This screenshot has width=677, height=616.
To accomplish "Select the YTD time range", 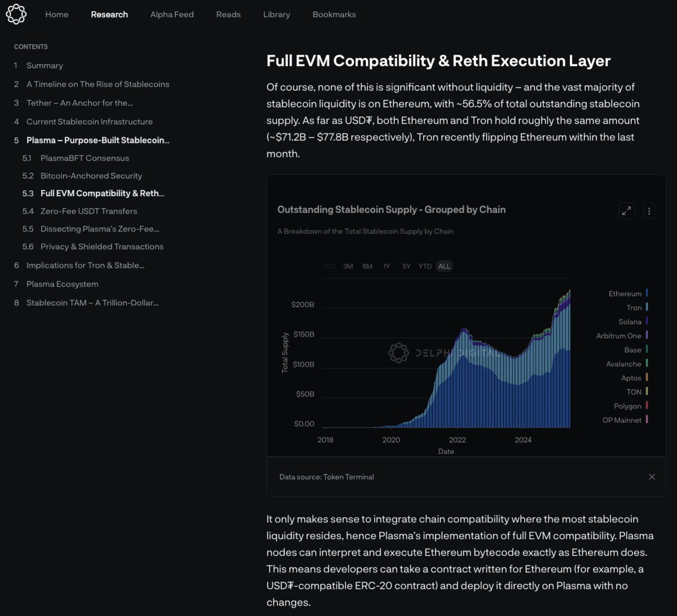I will click(425, 266).
